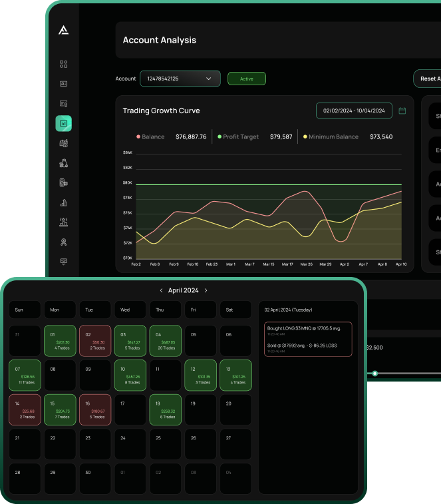
Task: Click the certificate icon in the sidebar
Action: 64,104
